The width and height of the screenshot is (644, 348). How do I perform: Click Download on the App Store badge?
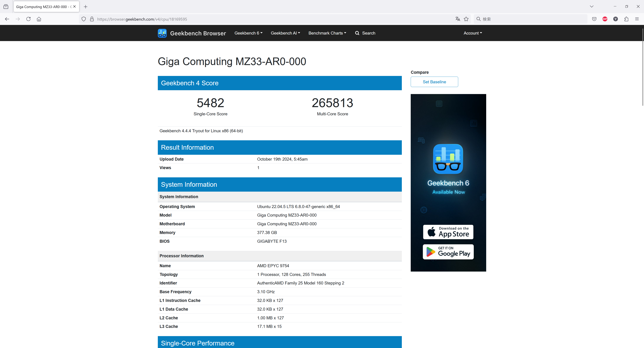tap(448, 232)
